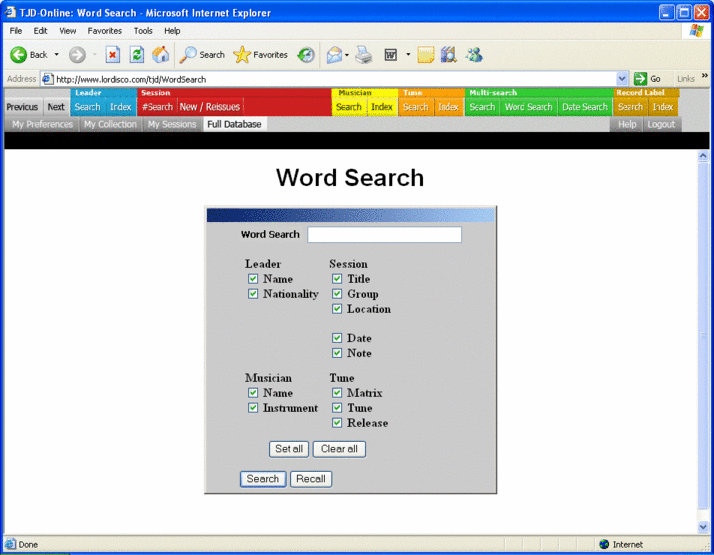Screen dimensions: 714x555
Task: Click the Logout link
Action: coord(661,124)
